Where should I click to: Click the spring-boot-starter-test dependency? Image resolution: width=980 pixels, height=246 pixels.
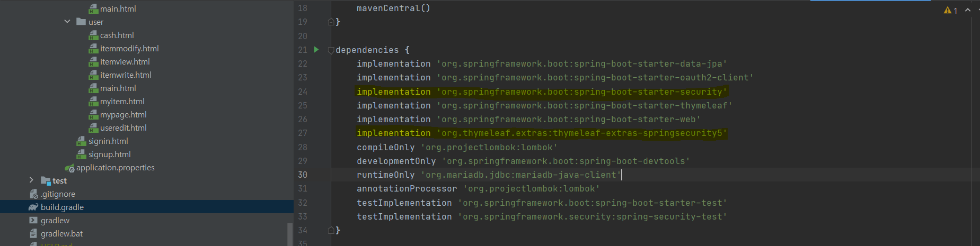(x=542, y=203)
